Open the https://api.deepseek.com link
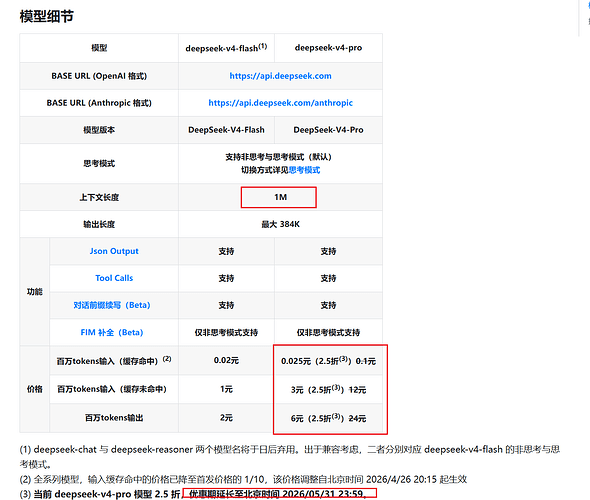 click(280, 76)
